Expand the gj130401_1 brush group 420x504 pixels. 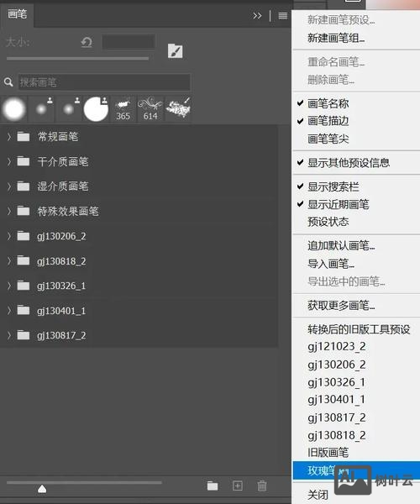point(9,311)
